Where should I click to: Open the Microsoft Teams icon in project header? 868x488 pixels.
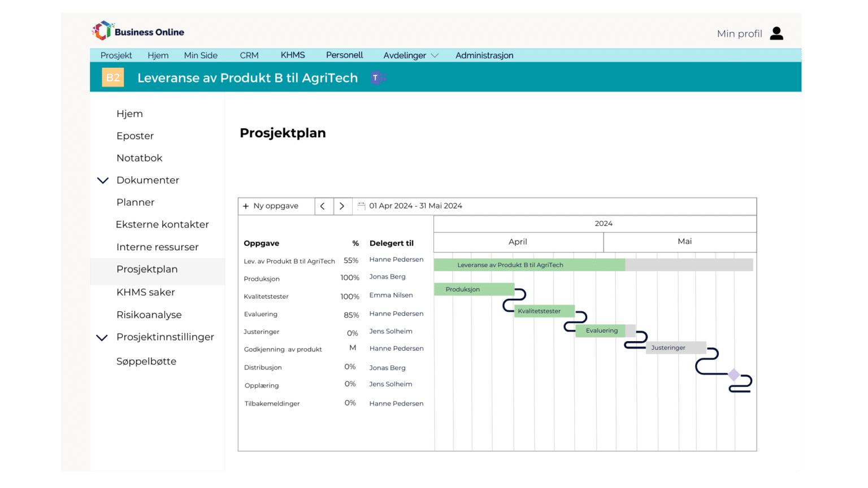click(377, 78)
